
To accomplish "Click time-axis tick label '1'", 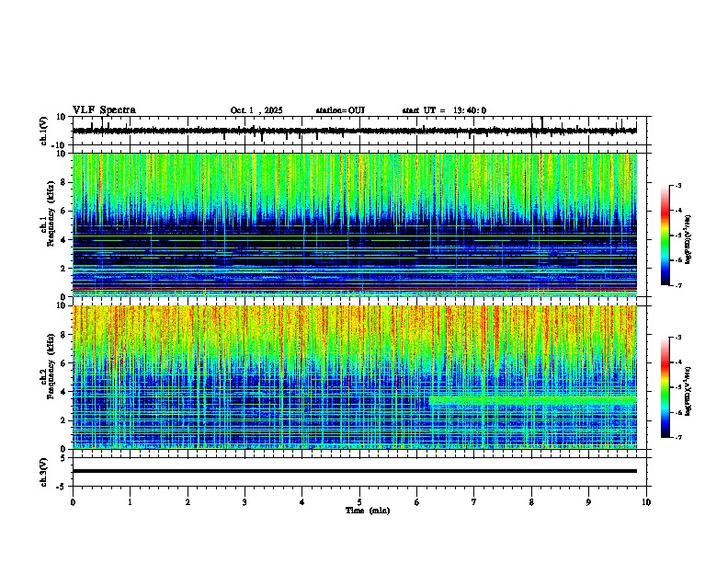I will pyautogui.click(x=130, y=502).
